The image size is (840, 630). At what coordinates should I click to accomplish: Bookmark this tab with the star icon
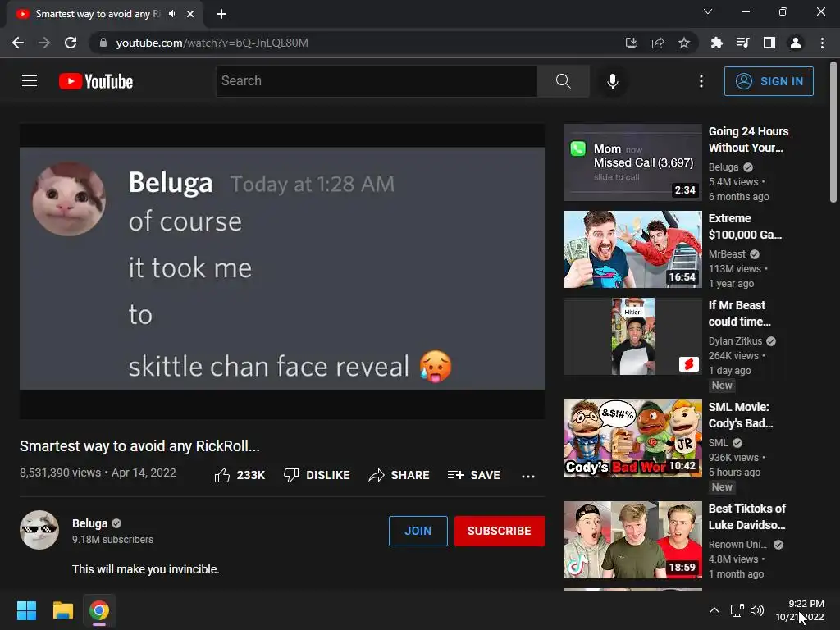(684, 43)
